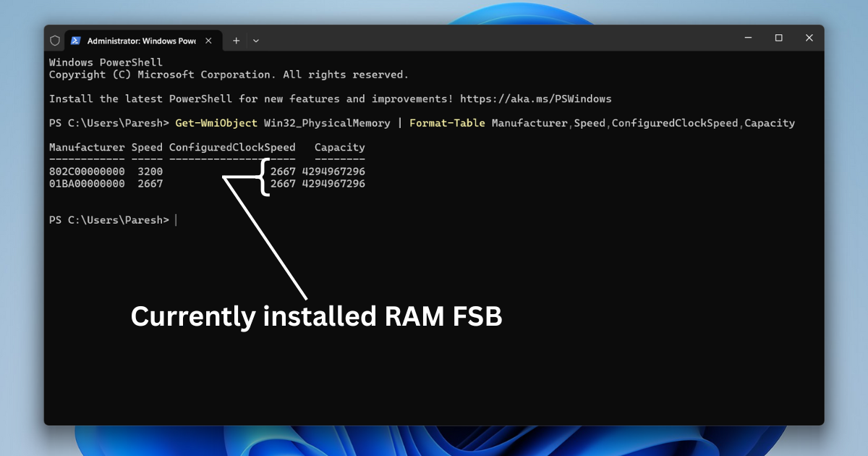The image size is (868, 456).
Task: Click the Format-Table cmdlet text
Action: [447, 123]
